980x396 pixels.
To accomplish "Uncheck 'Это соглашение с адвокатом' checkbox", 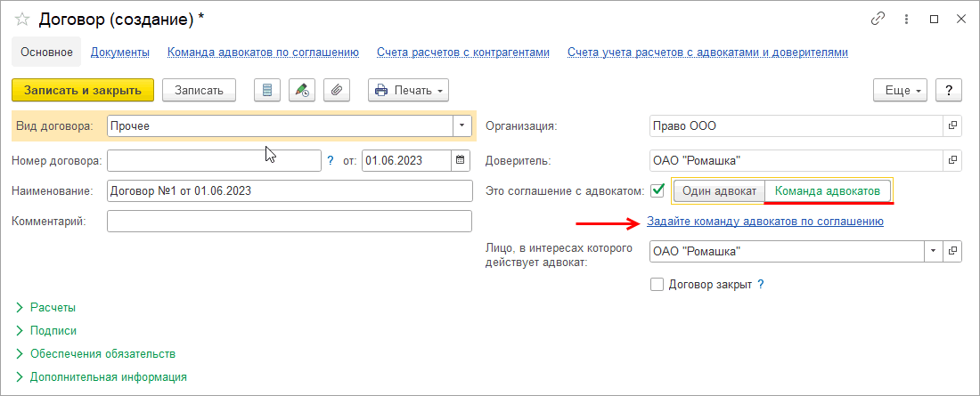I will (658, 190).
